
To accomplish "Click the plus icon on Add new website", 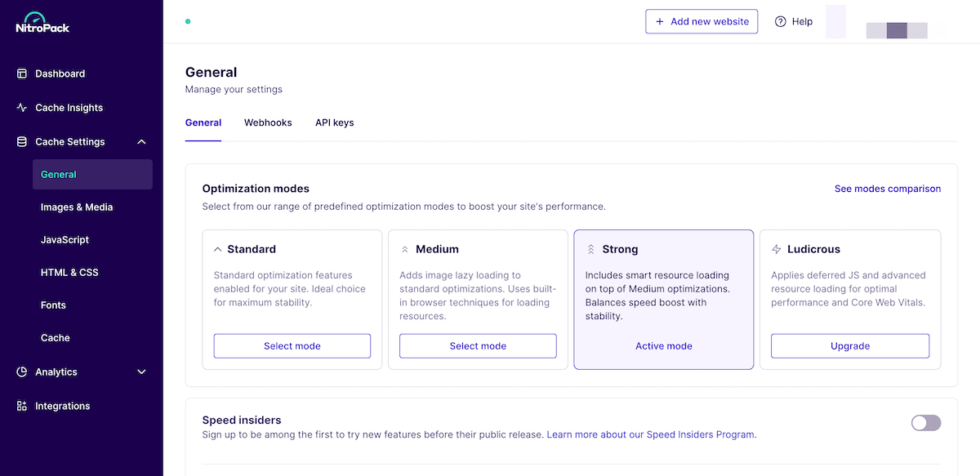I will 660,22.
